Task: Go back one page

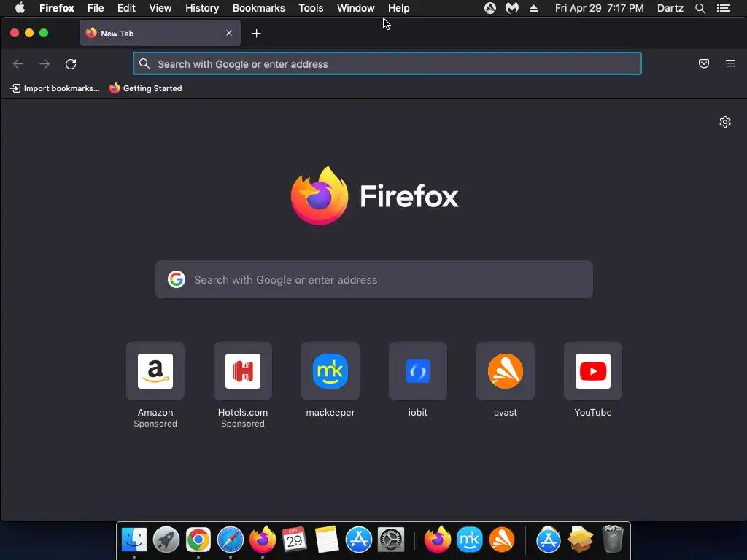Action: tap(18, 64)
